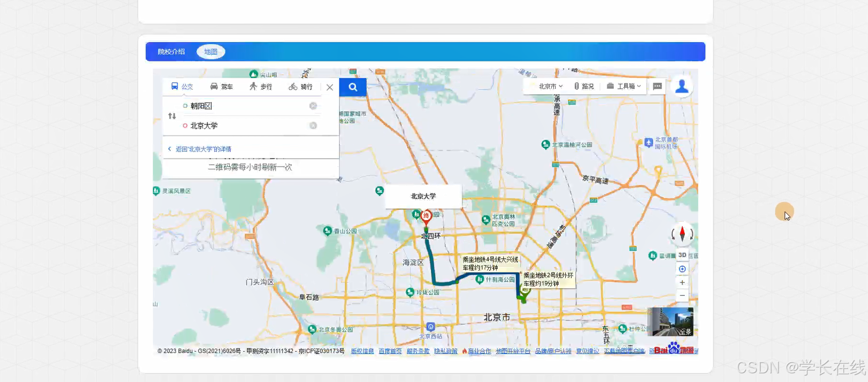
Task: Open the message feedback speech-bubble icon
Action: click(x=657, y=87)
